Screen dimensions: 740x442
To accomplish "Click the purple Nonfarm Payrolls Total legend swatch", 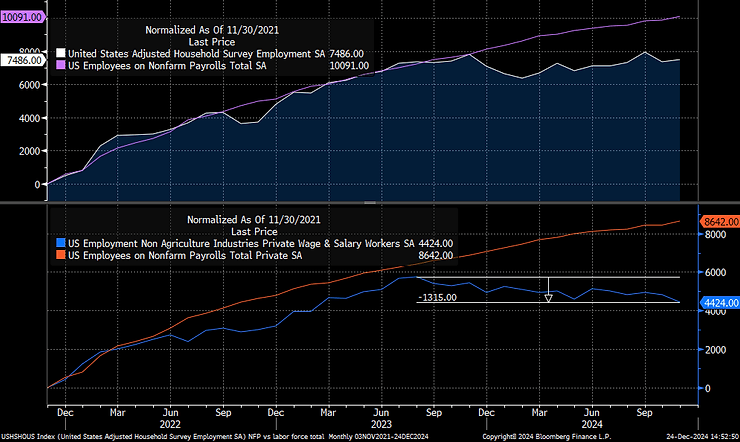I will coord(60,66).
